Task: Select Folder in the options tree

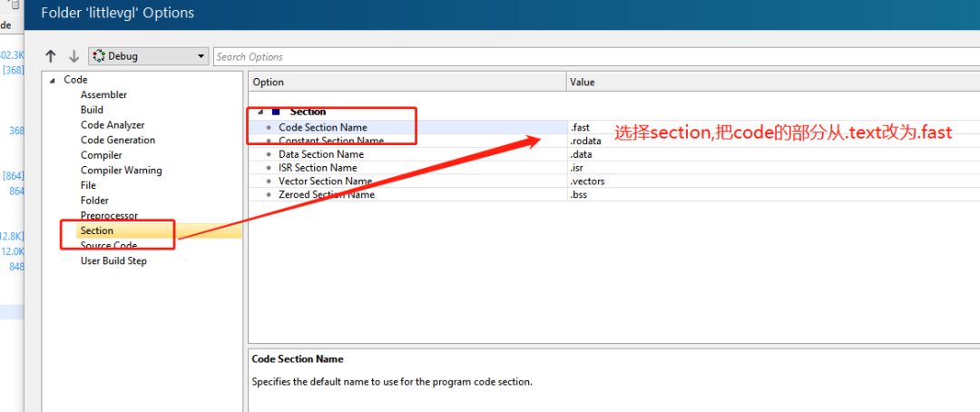Action: (94, 200)
